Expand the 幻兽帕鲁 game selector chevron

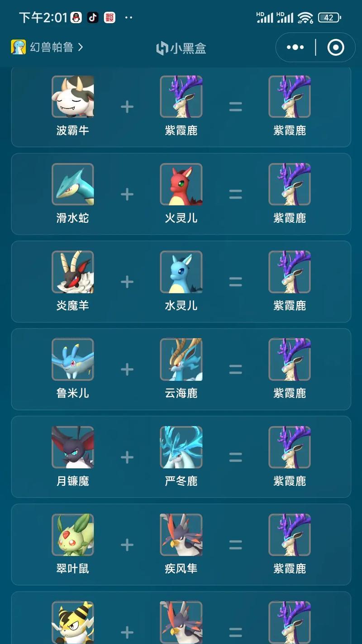[x=81, y=47]
